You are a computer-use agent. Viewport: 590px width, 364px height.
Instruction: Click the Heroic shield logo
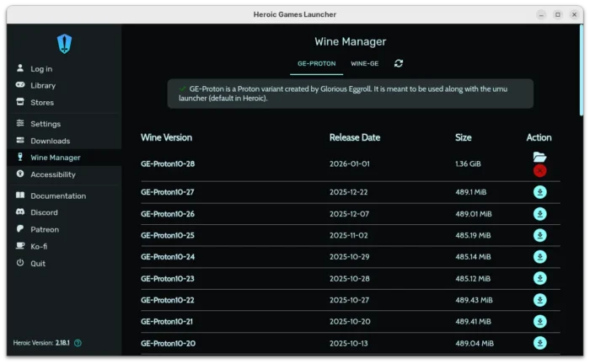point(65,44)
